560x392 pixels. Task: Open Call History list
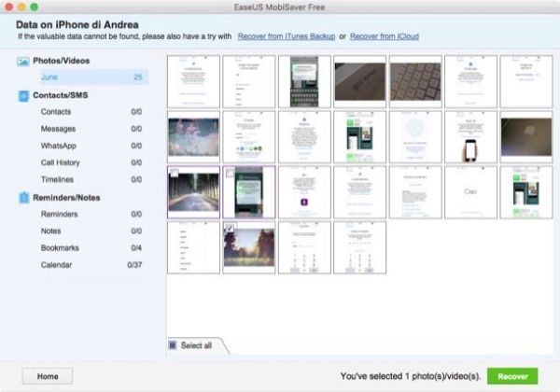pos(61,163)
